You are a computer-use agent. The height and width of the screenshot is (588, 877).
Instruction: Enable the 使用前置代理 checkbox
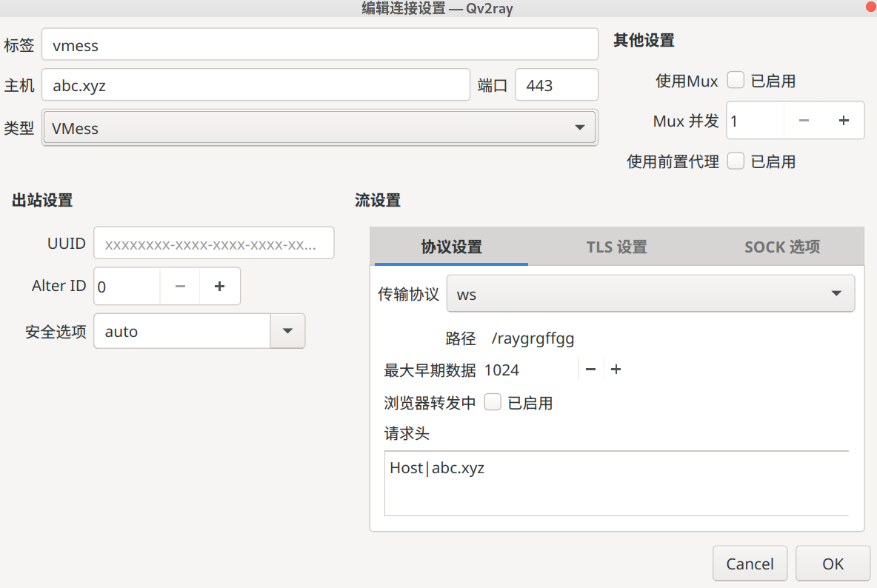735,161
